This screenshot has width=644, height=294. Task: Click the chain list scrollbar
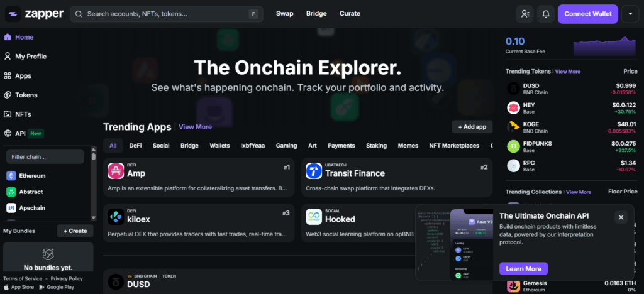[x=94, y=157]
